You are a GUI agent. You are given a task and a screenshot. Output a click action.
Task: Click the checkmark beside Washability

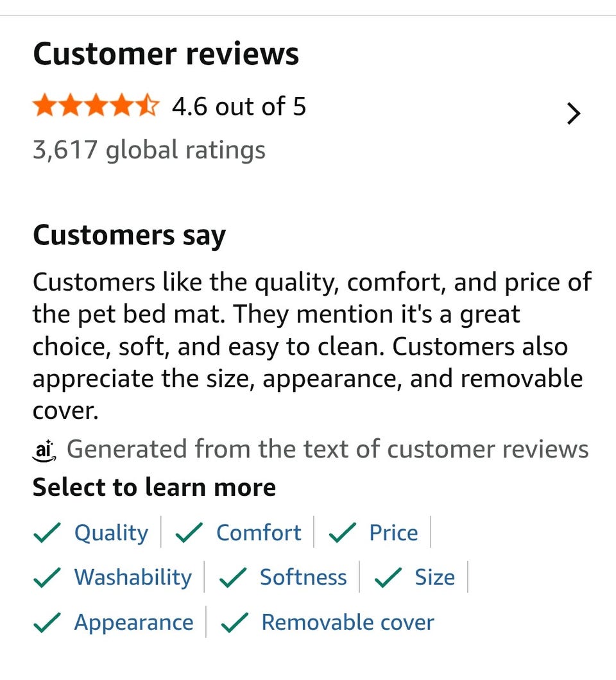click(47, 578)
